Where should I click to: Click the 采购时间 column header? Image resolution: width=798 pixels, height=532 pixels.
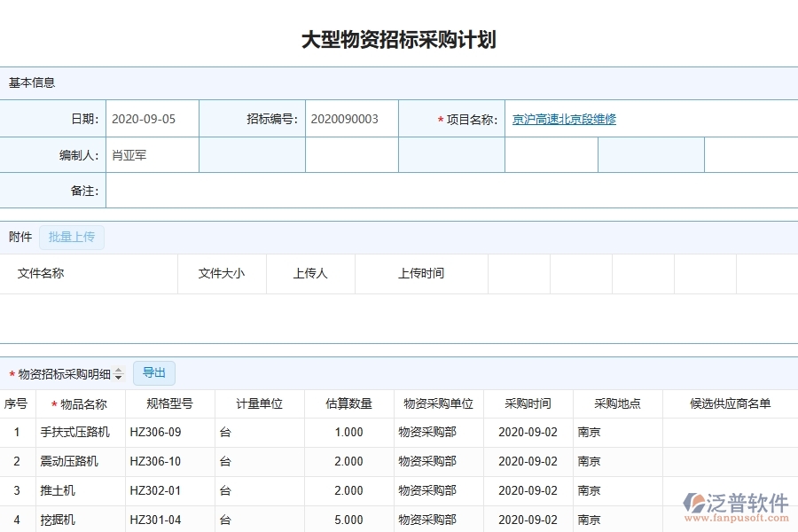tap(526, 403)
